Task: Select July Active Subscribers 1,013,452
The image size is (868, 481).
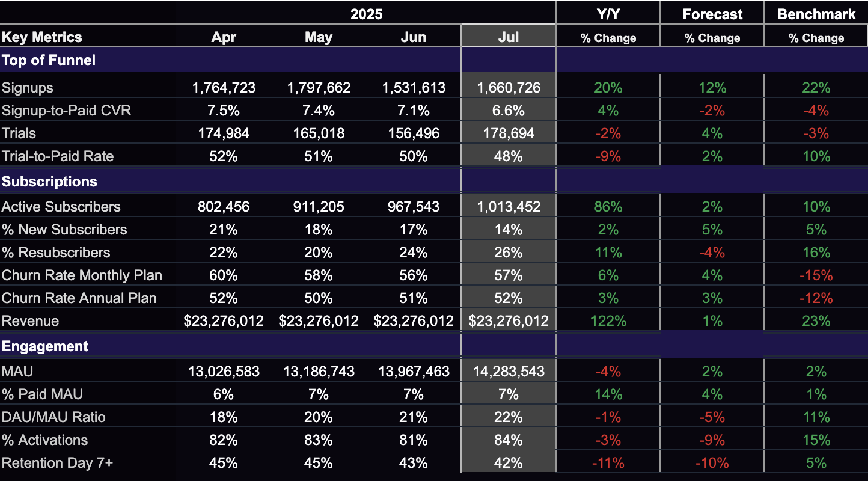Action: pyautogui.click(x=509, y=207)
